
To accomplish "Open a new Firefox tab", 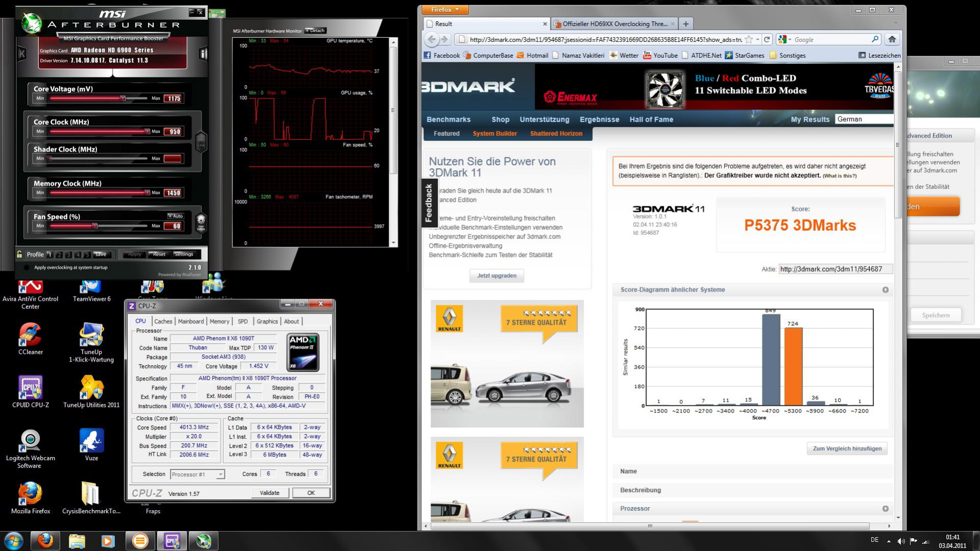I will (686, 23).
